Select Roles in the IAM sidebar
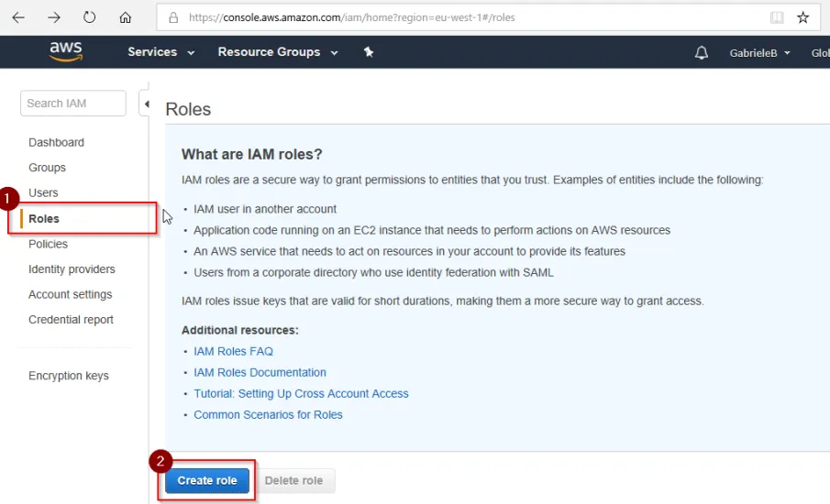The width and height of the screenshot is (830, 504). pyautogui.click(x=44, y=218)
